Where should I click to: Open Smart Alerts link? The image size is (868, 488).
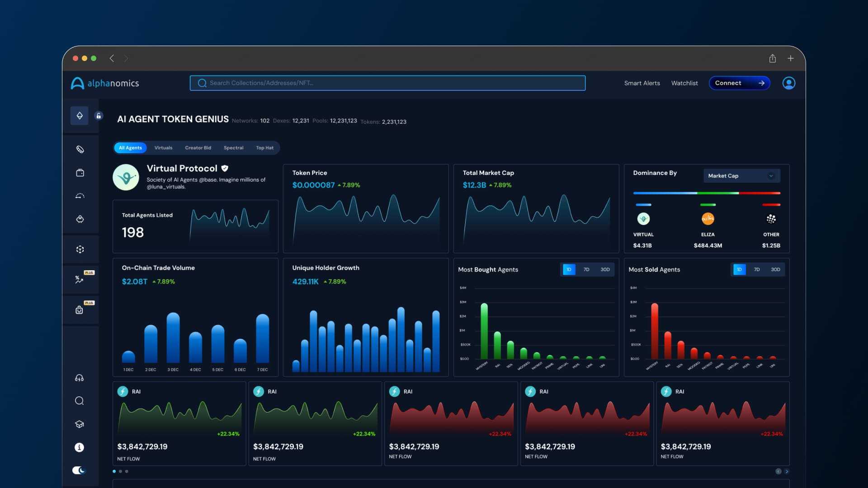pos(642,83)
